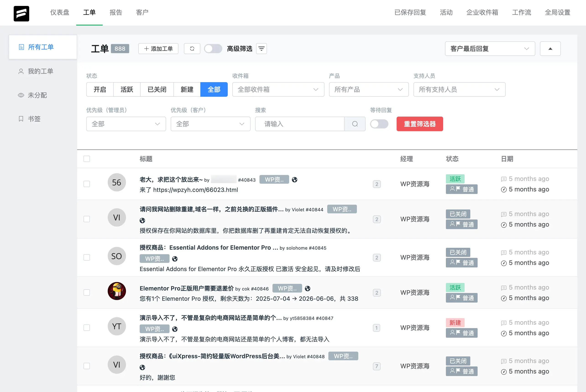Check the box for ticket #40844
Image resolution: width=586 pixels, height=392 pixels.
point(87,219)
